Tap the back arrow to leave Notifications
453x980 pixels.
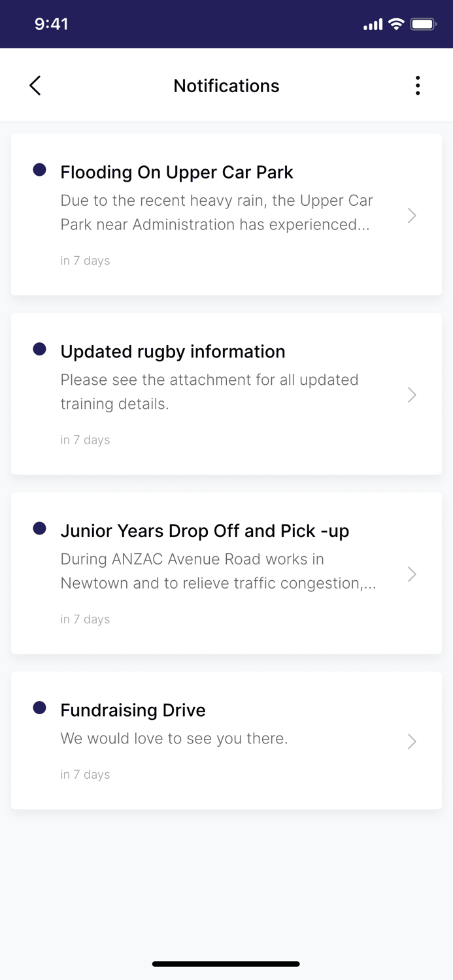pos(35,85)
